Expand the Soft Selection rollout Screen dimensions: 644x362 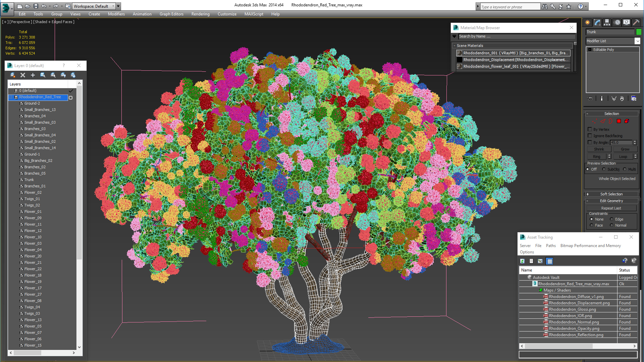click(611, 194)
